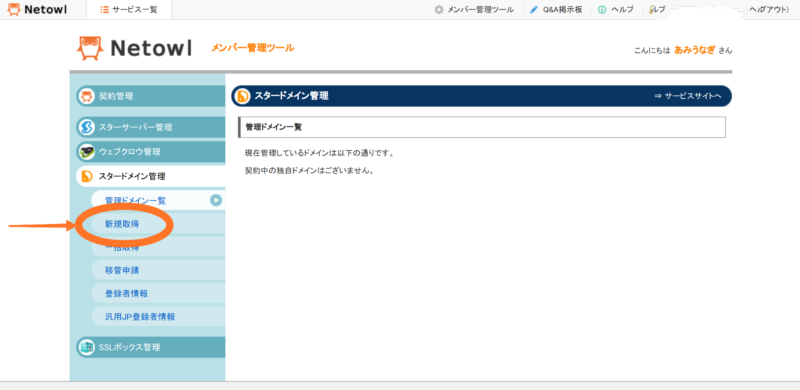Click the help info icon
This screenshot has width=800, height=390.
coord(602,10)
